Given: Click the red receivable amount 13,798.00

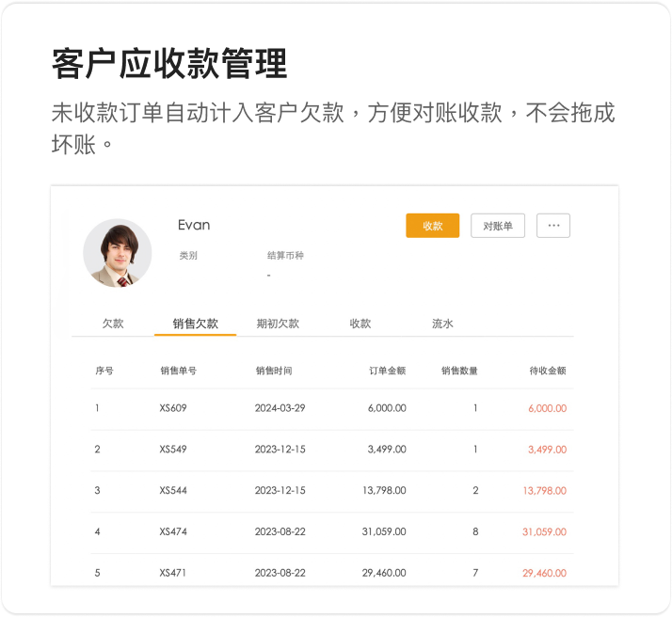Looking at the screenshot, I should tap(545, 490).
